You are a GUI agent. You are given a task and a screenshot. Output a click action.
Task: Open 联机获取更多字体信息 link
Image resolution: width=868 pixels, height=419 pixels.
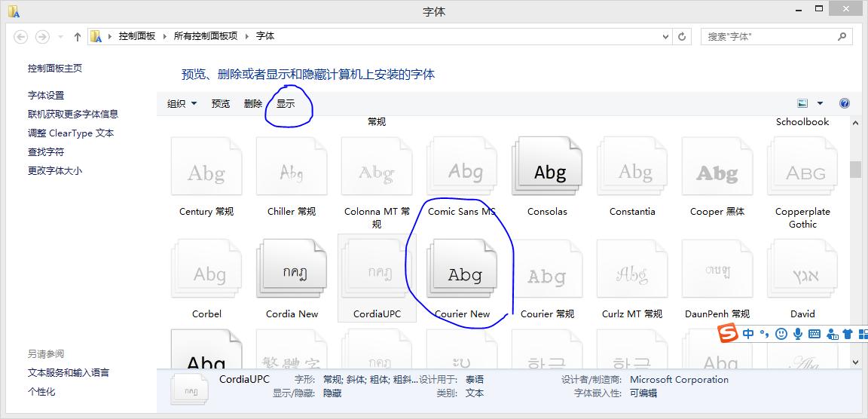pyautogui.click(x=73, y=114)
